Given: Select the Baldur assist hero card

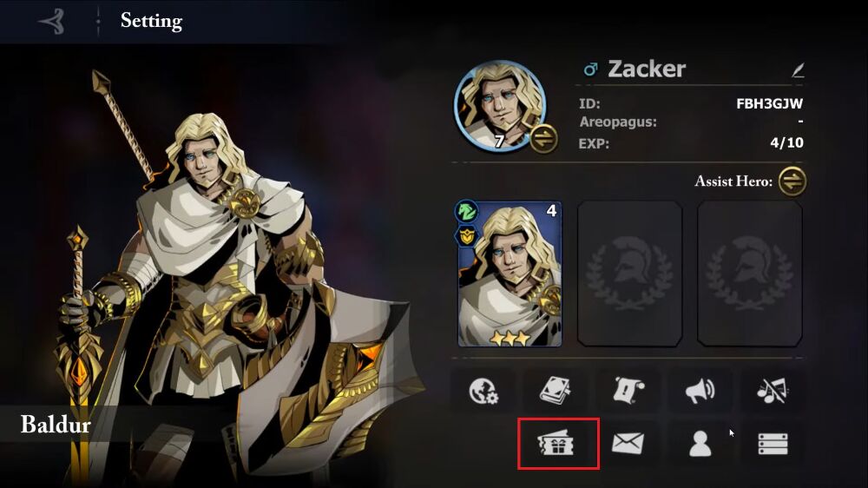Looking at the screenshot, I should 510,274.
